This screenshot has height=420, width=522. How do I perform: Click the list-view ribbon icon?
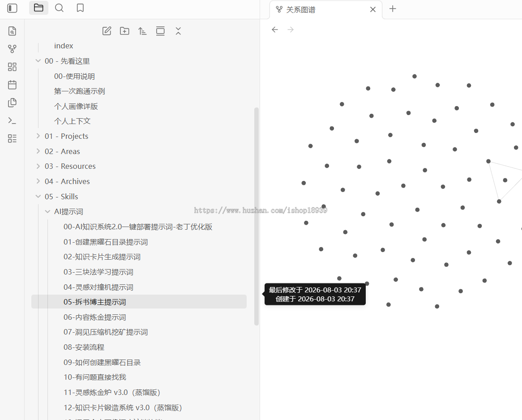click(x=13, y=138)
